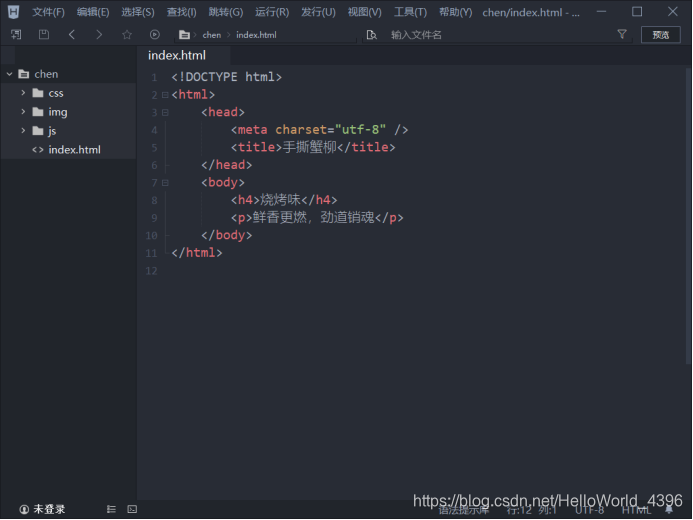This screenshot has width=693, height=520.
Task: Open the 编辑(E) menu
Action: 93,12
